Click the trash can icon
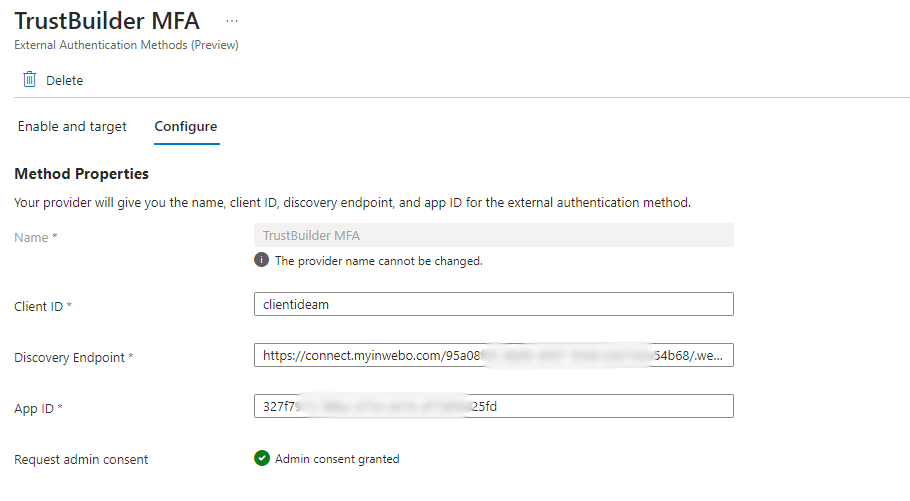 coord(30,79)
